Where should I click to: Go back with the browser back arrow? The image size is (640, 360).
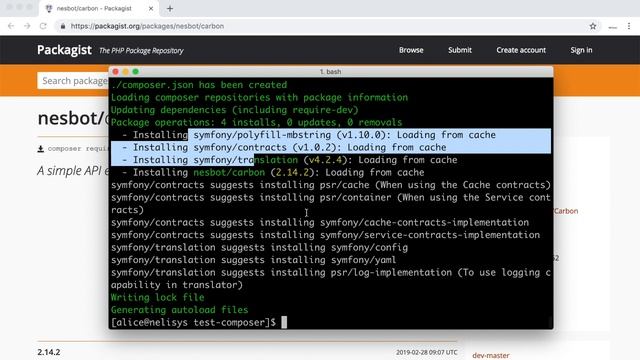[11, 26]
